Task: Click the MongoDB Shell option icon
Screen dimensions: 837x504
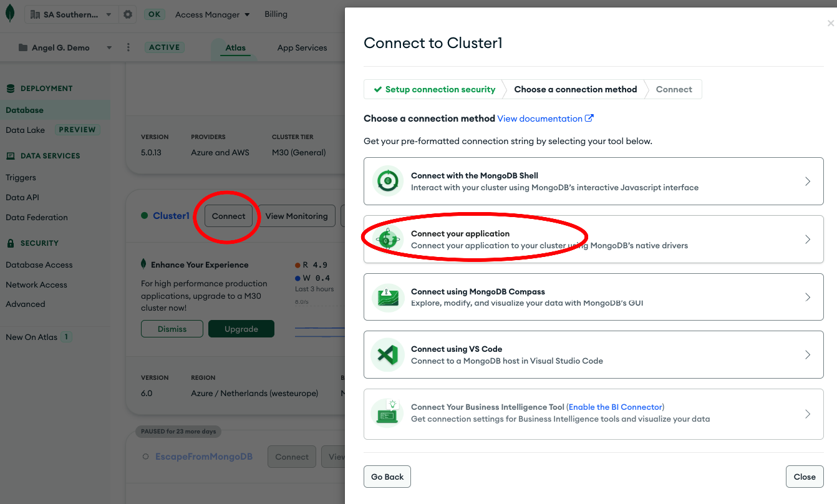Action: point(387,182)
